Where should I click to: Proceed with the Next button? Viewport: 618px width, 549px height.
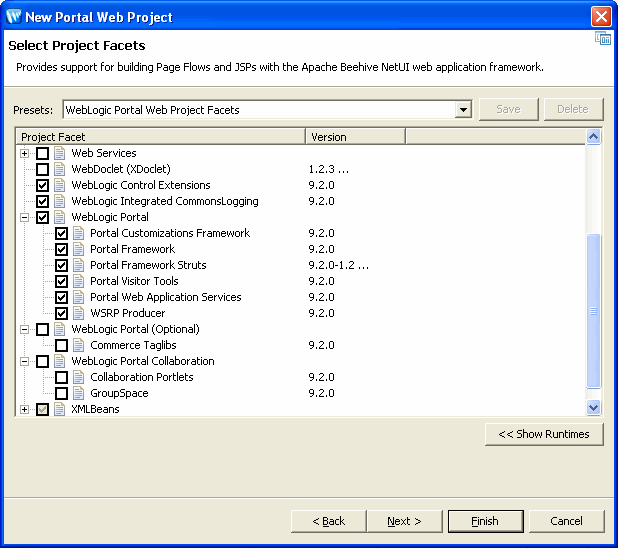[x=405, y=521]
